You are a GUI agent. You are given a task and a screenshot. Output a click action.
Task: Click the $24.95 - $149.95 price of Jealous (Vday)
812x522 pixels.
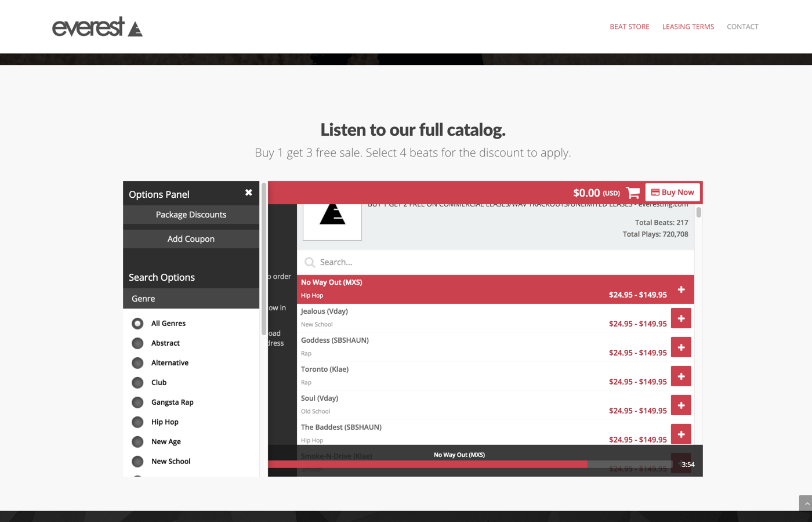(638, 324)
